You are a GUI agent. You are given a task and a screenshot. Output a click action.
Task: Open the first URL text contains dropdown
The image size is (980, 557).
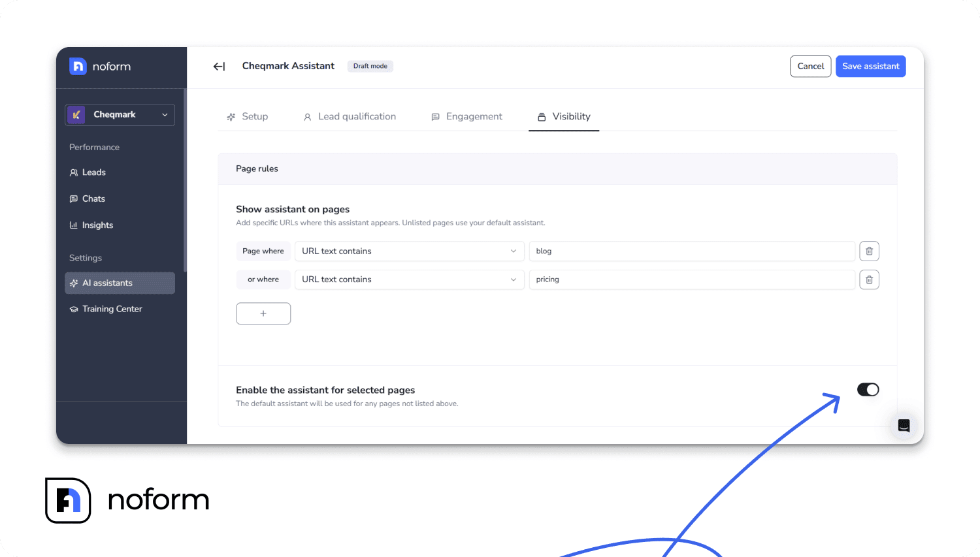[408, 251]
